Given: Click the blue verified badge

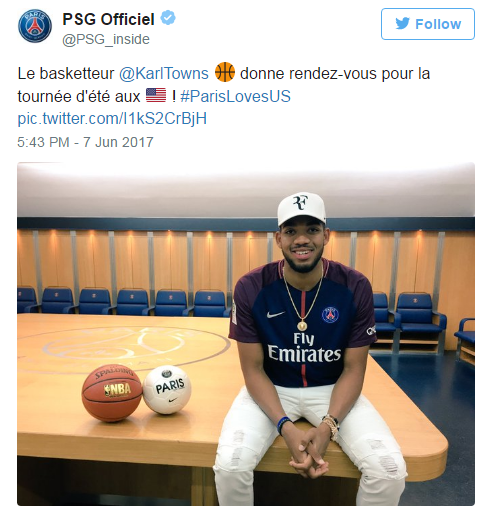Looking at the screenshot, I should (x=168, y=18).
